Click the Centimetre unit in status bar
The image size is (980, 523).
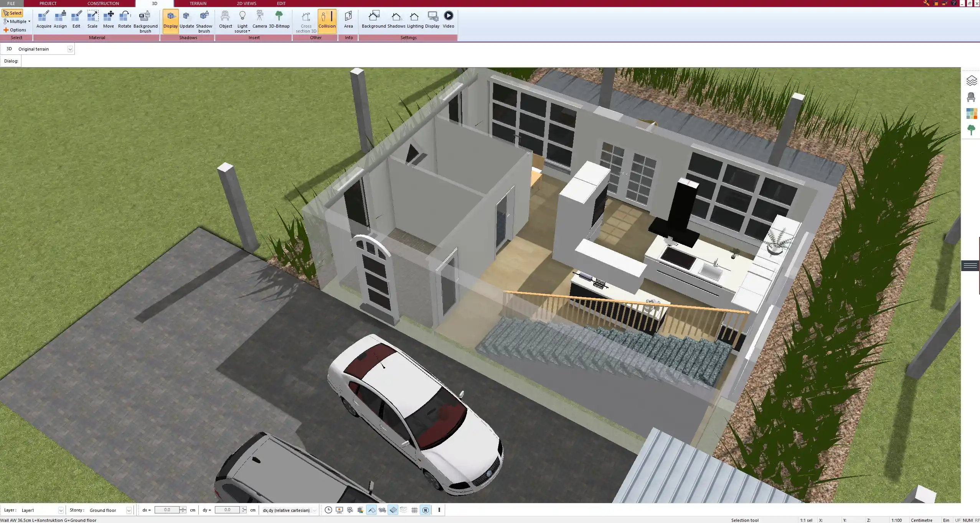(x=921, y=520)
